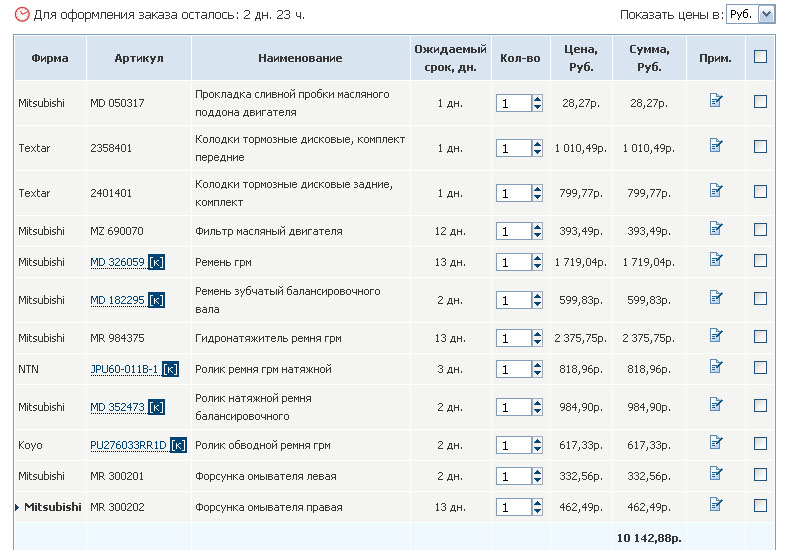Check the select-all checkbox in header

(760, 57)
